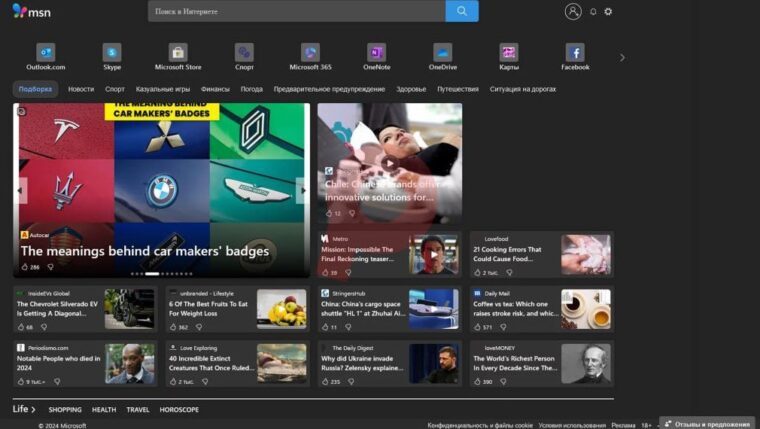Open the Финансы tab
Image resolution: width=760 pixels, height=429 pixels.
215,89
